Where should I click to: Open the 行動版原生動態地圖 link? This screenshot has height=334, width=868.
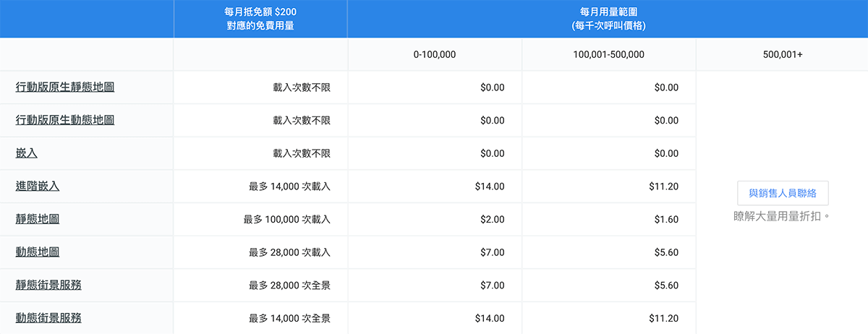(65, 120)
